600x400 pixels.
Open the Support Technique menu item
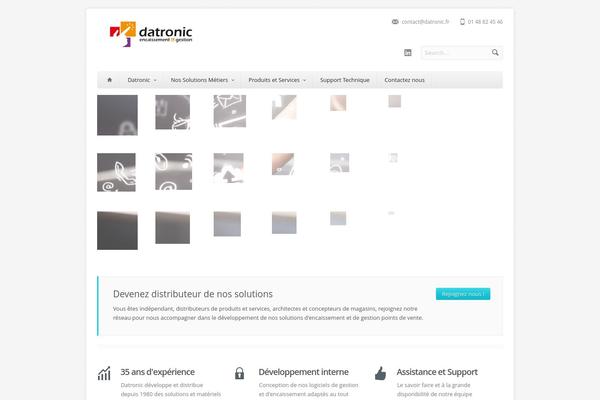pyautogui.click(x=345, y=80)
